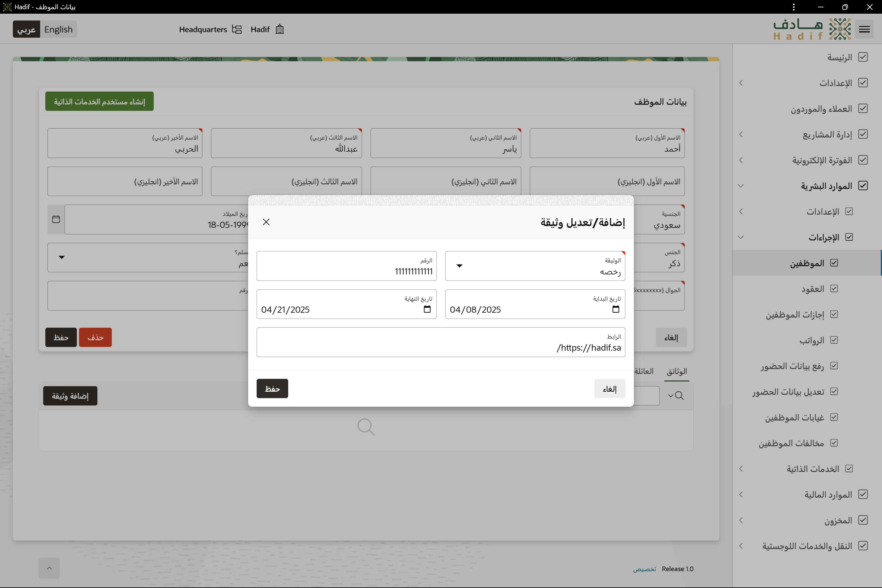882x588 pixels.
Task: Open the تخصيص customize link
Action: (x=645, y=569)
